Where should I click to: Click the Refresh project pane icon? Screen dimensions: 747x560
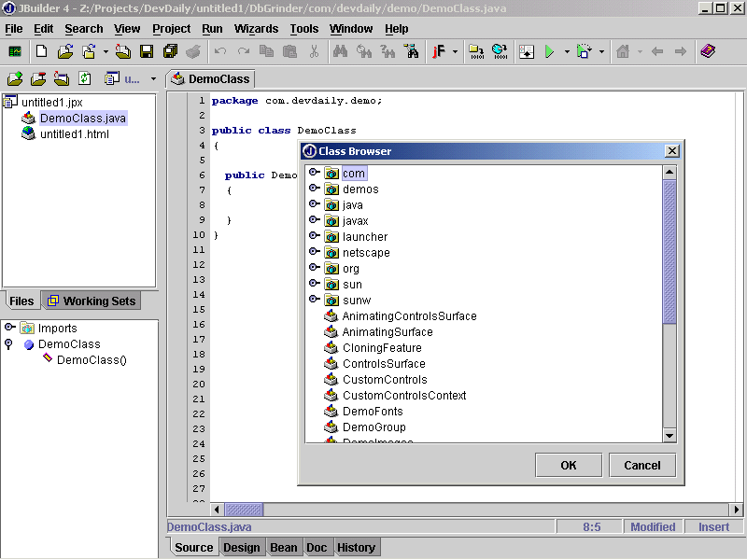click(x=84, y=78)
